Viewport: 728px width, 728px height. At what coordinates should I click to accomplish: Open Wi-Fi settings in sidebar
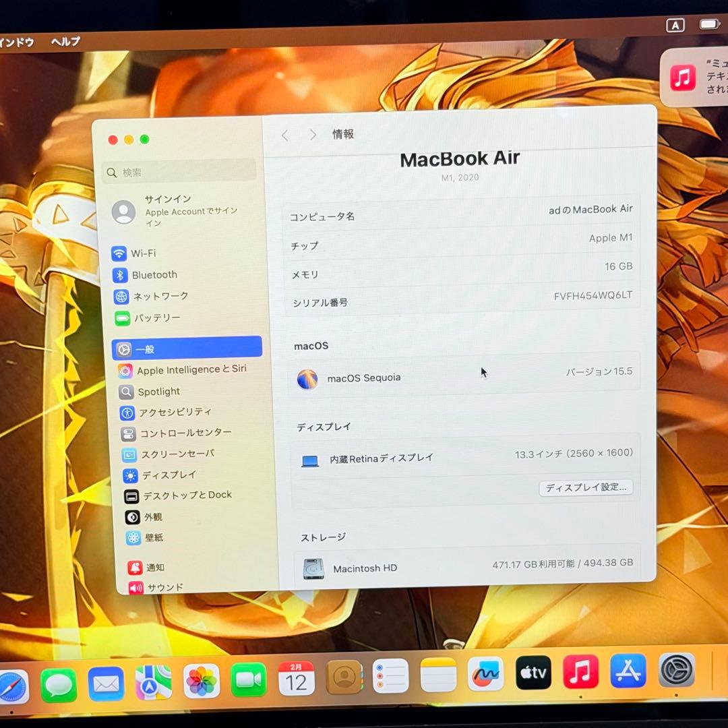point(133,253)
